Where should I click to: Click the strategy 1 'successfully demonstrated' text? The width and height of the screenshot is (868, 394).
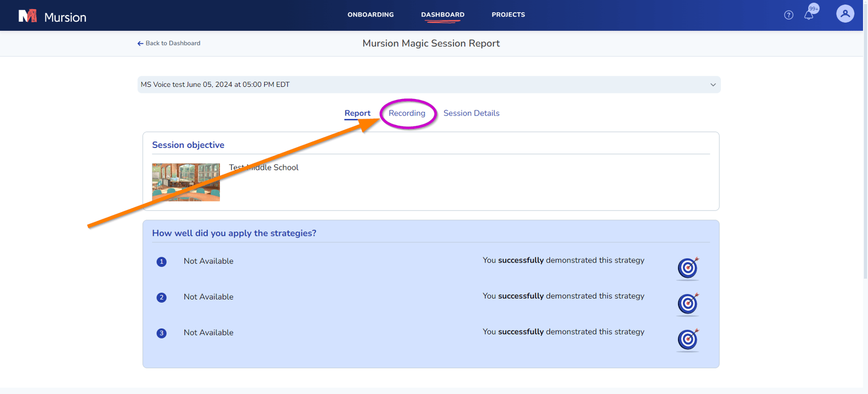coord(563,261)
